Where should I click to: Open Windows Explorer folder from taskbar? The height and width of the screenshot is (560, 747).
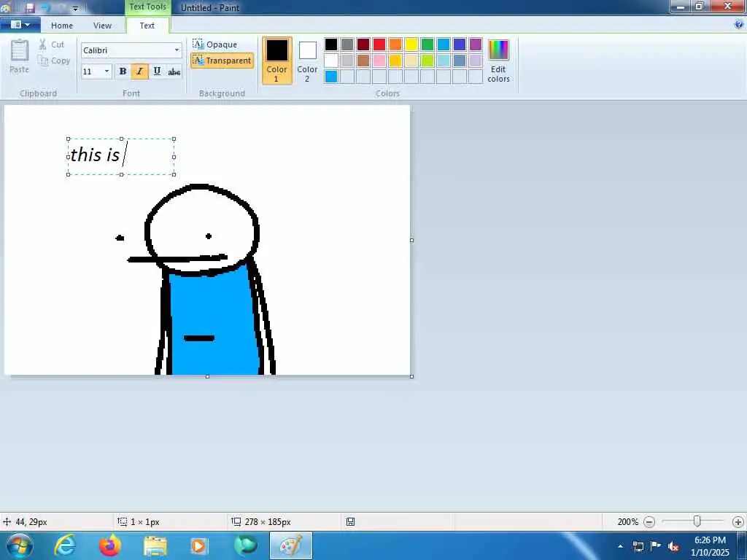click(x=155, y=545)
